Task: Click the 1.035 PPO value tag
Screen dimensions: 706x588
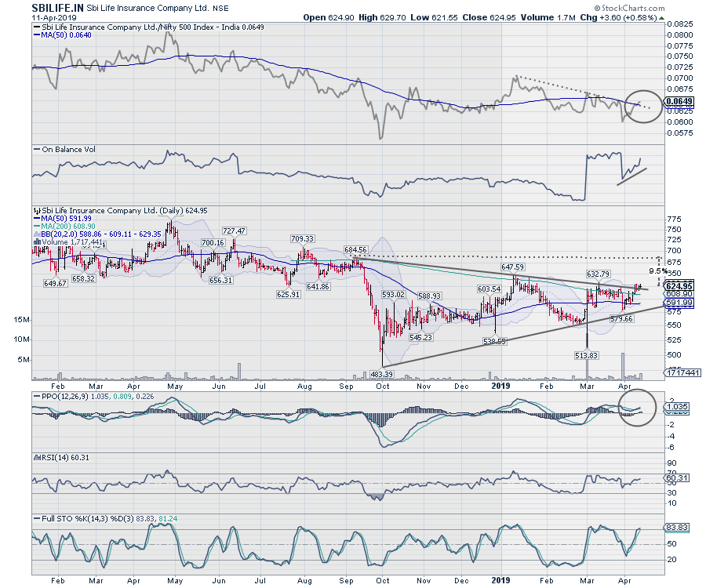Action: pyautogui.click(x=677, y=407)
